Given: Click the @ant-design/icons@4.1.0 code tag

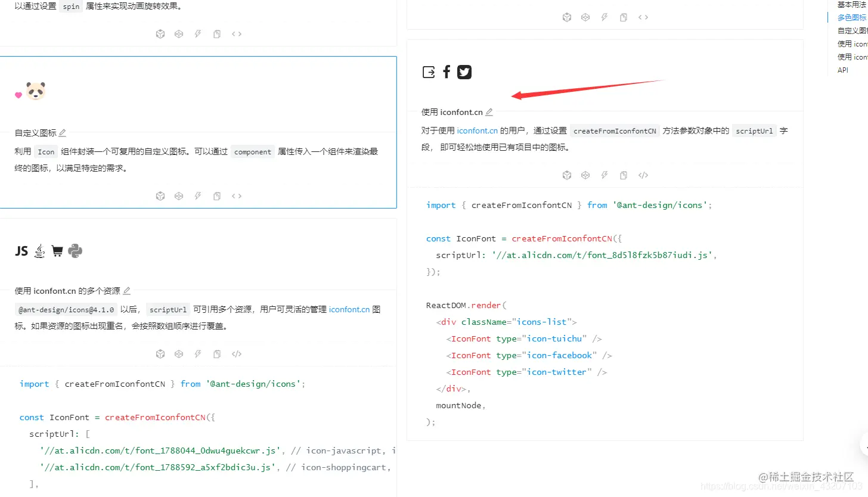Looking at the screenshot, I should [x=66, y=310].
